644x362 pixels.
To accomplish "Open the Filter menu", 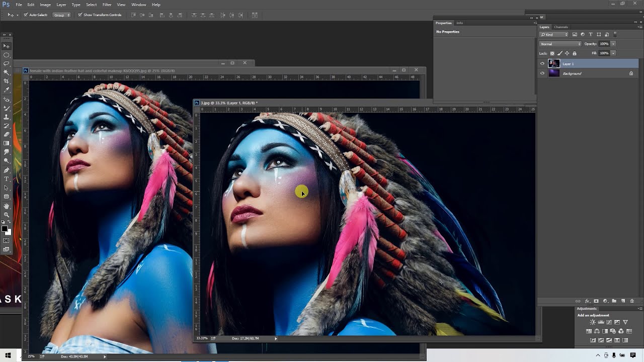I will coord(107,5).
